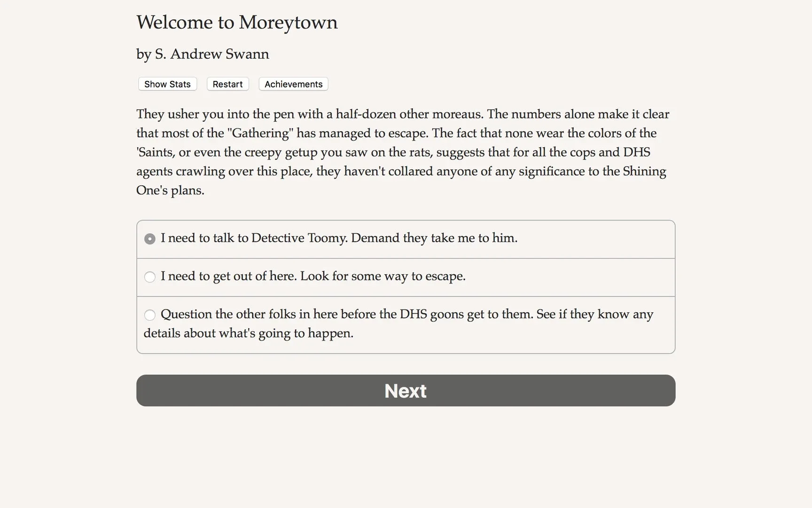Choose the look for escape radio option
The height and width of the screenshot is (508, 812).
150,277
